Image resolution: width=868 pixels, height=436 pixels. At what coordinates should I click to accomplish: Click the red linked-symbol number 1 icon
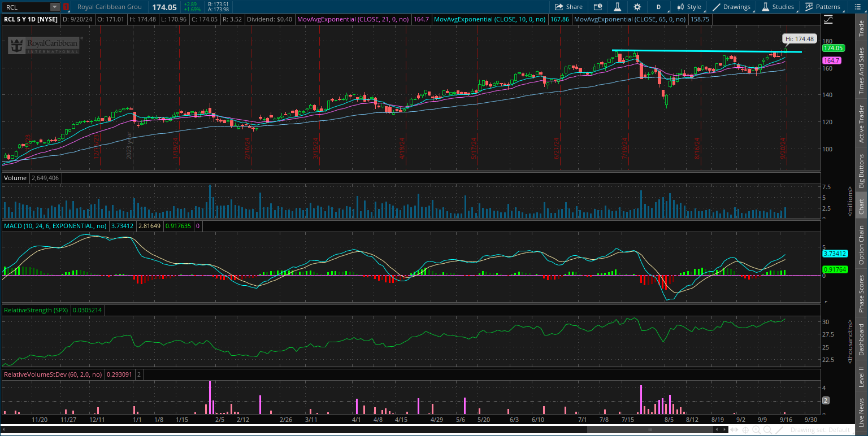point(66,7)
